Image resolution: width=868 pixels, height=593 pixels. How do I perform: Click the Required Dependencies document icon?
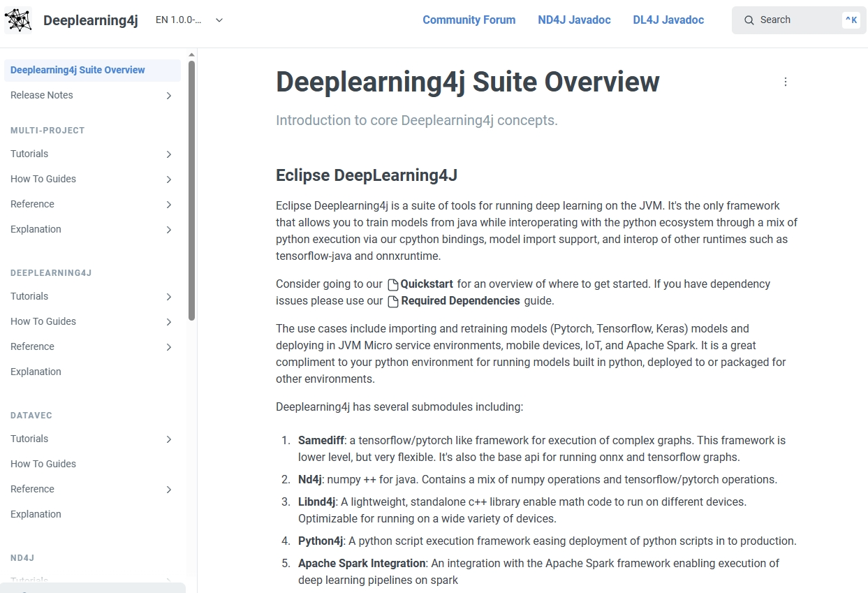(x=393, y=302)
